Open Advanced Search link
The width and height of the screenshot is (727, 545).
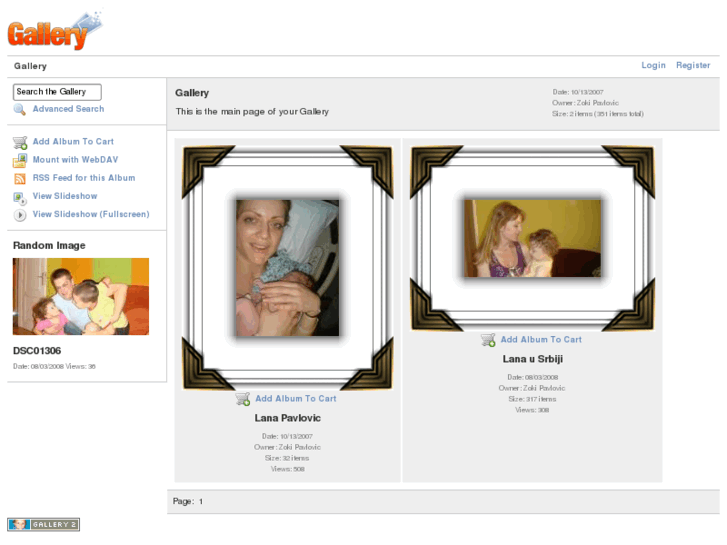tap(68, 109)
